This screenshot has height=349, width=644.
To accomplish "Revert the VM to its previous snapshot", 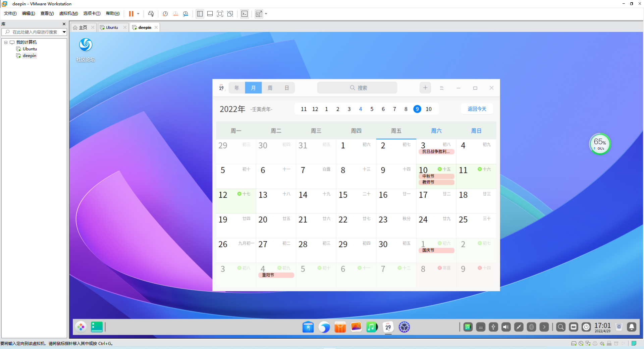I will [175, 14].
